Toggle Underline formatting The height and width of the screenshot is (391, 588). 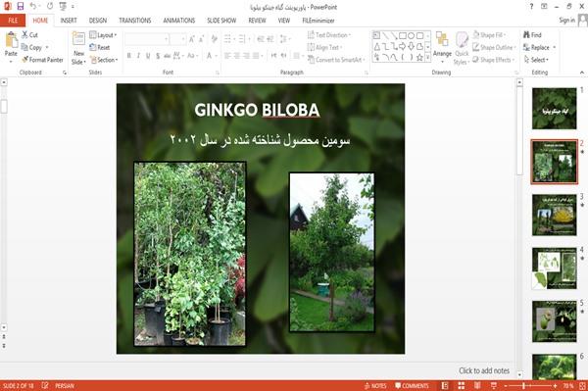tap(148, 56)
